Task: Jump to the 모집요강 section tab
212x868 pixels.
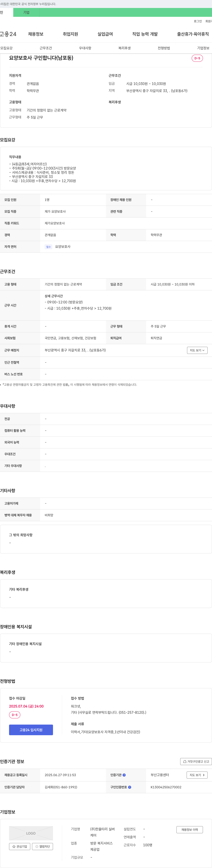Action: click(x=6, y=48)
